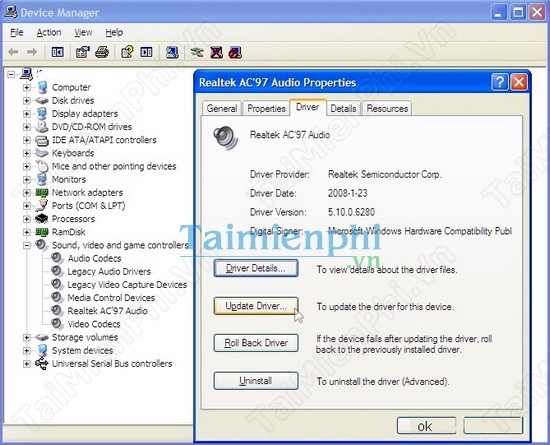Open the Action menu
550x445 pixels.
49,33
